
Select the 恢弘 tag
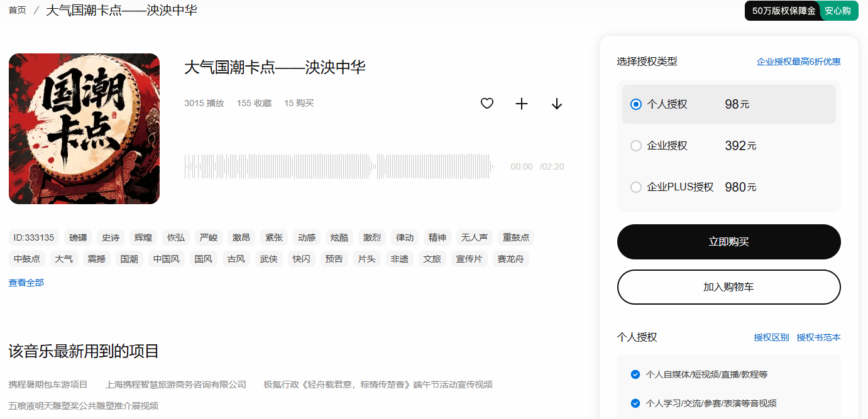point(176,237)
